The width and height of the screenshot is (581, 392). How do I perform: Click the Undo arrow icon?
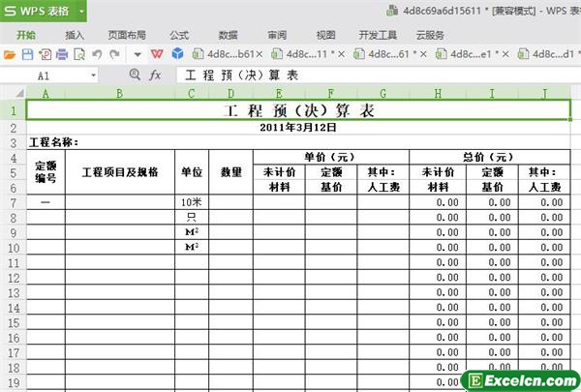(97, 55)
